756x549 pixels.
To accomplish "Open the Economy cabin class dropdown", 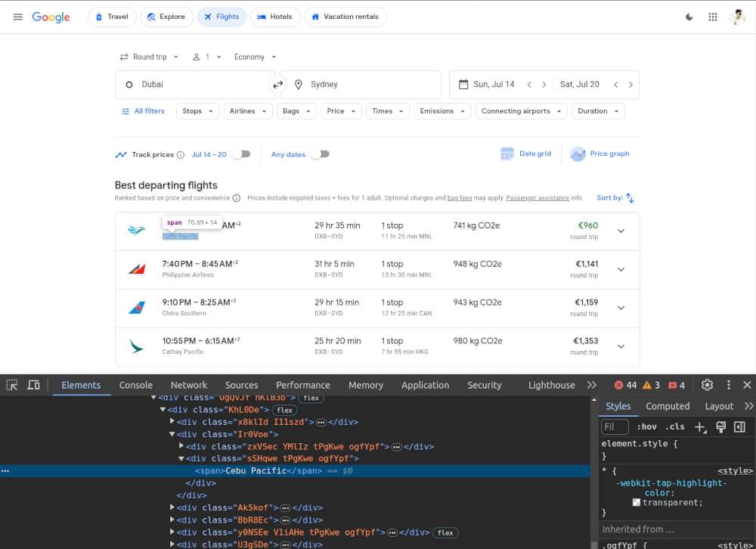I will coord(254,57).
